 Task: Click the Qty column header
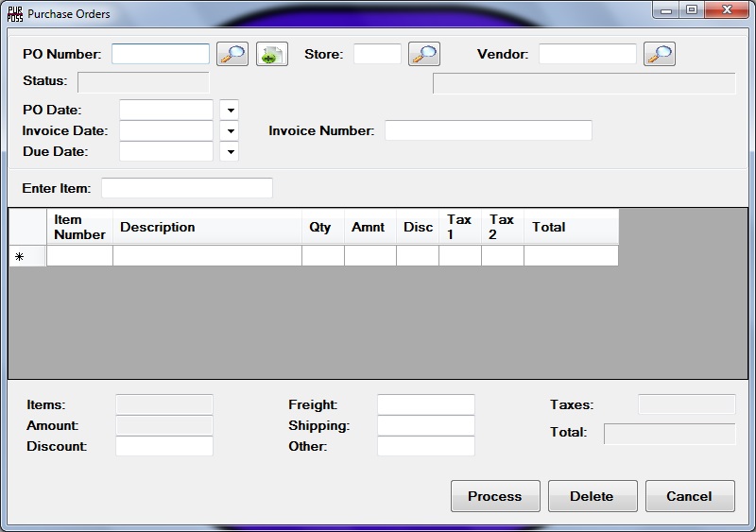coord(322,227)
